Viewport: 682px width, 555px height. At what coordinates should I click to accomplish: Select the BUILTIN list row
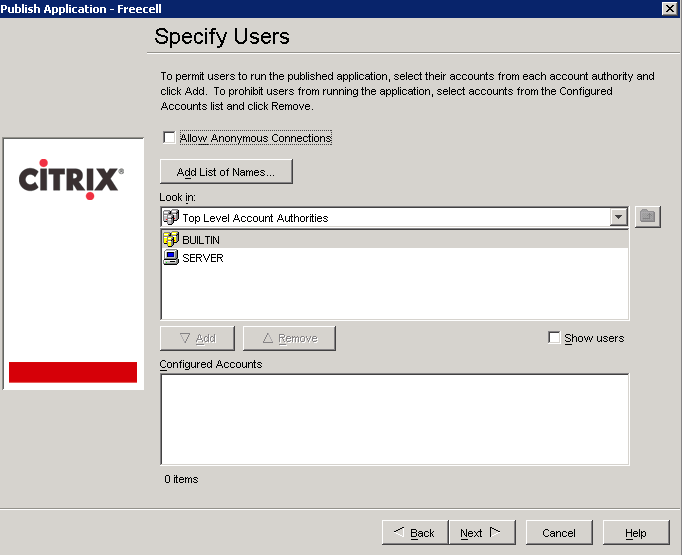[395, 240]
